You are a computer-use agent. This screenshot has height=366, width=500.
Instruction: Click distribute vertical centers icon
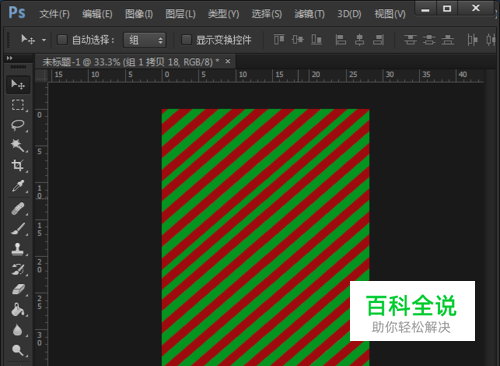click(x=429, y=40)
